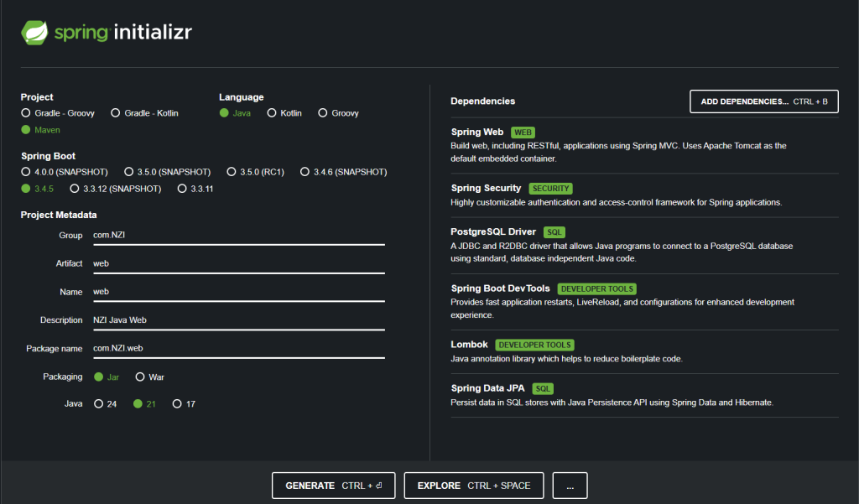The height and width of the screenshot is (504, 859).
Task: Click the SQL badge next to PostgreSQL Driver
Action: click(x=554, y=232)
